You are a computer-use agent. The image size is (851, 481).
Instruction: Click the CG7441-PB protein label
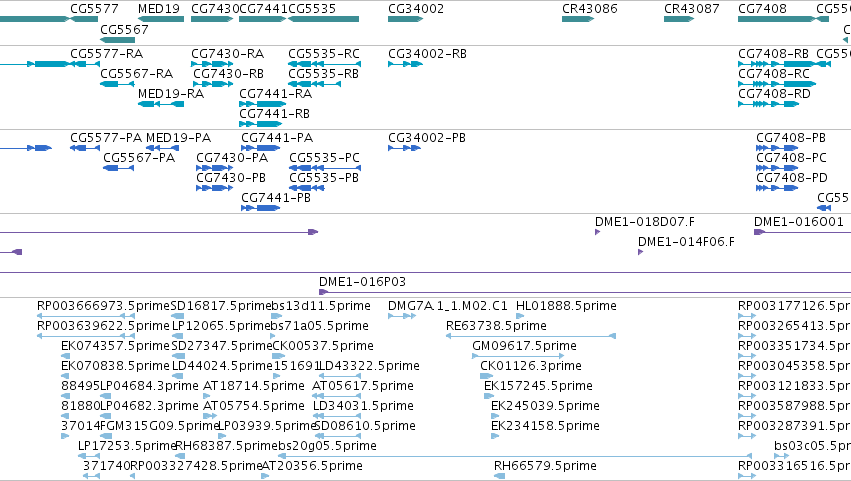coord(276,198)
